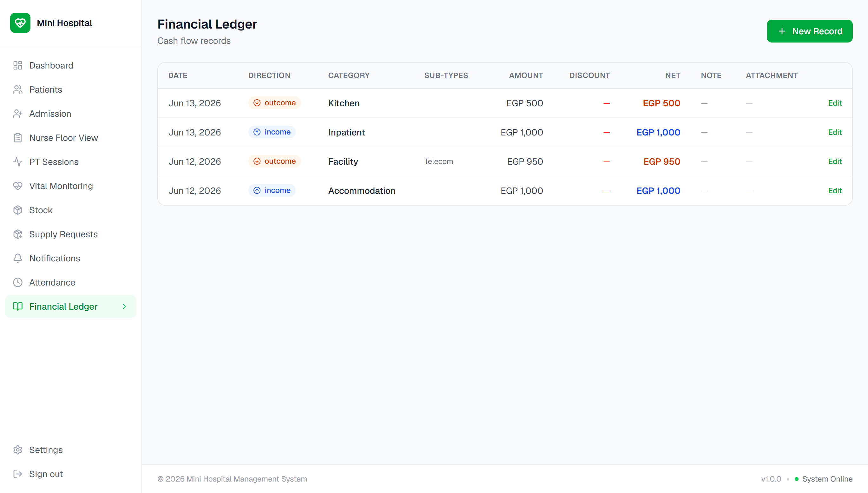The height and width of the screenshot is (493, 868).
Task: Click the Stock box icon
Action: 17,210
